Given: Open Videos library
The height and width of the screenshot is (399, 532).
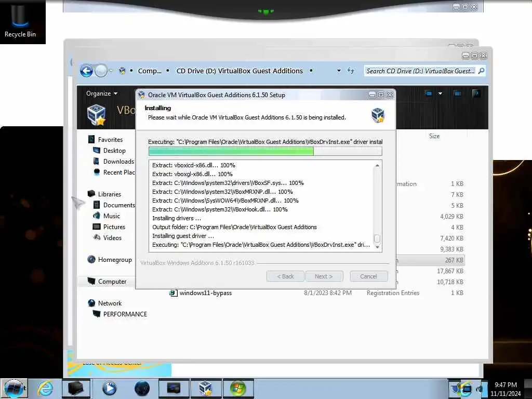Looking at the screenshot, I should coord(112,237).
